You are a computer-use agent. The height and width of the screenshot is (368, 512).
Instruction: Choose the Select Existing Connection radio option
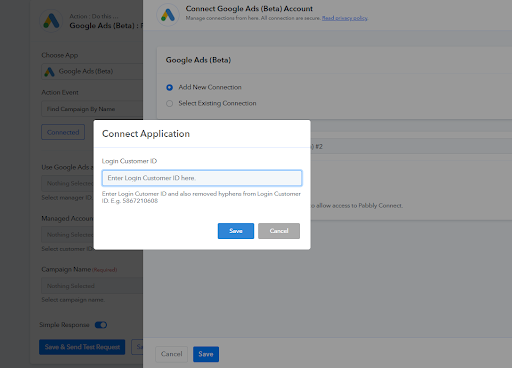pyautogui.click(x=169, y=103)
